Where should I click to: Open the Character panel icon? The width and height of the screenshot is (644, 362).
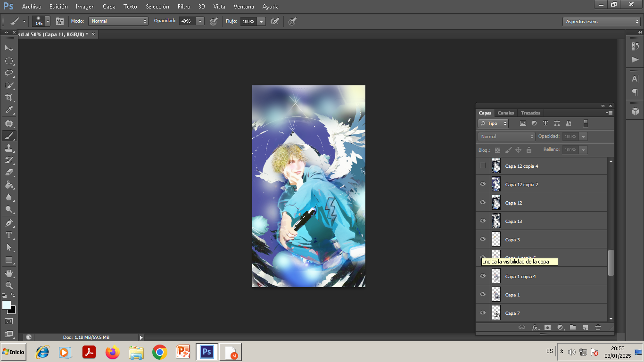(635, 79)
